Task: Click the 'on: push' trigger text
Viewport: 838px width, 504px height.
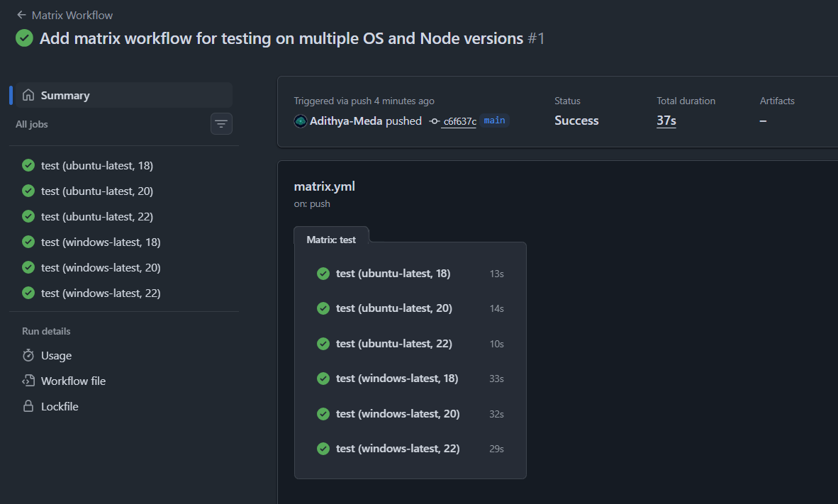Action: click(312, 203)
